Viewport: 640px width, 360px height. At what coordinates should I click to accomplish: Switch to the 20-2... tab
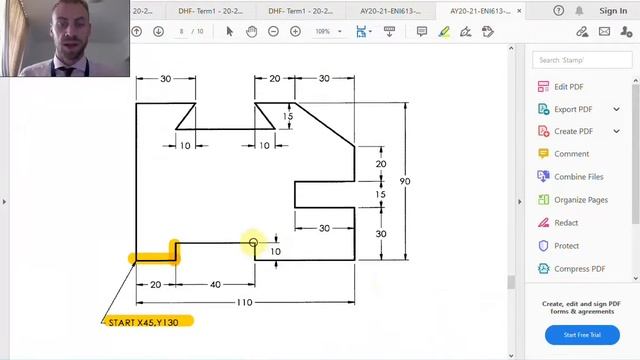click(142, 11)
